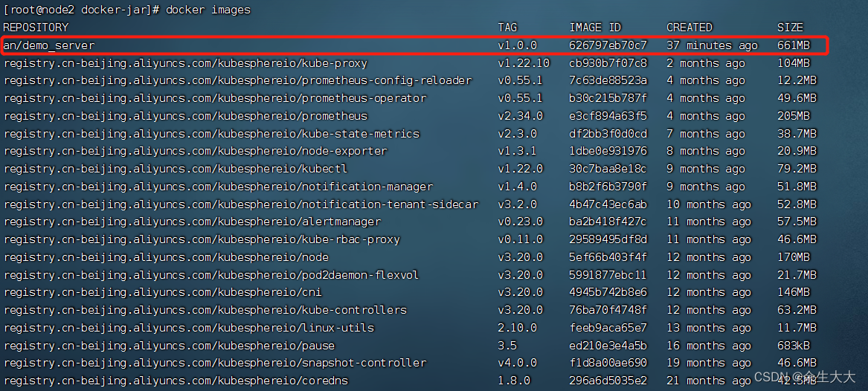Select image ID e3cf894a63f5
868x391 pixels.
click(x=608, y=116)
